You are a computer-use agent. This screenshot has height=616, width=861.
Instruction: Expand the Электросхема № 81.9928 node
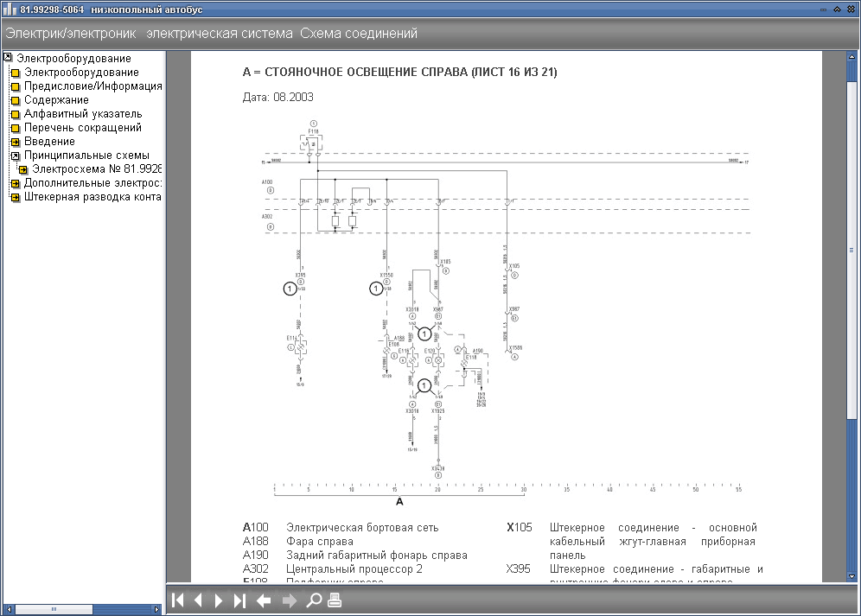tap(23, 169)
